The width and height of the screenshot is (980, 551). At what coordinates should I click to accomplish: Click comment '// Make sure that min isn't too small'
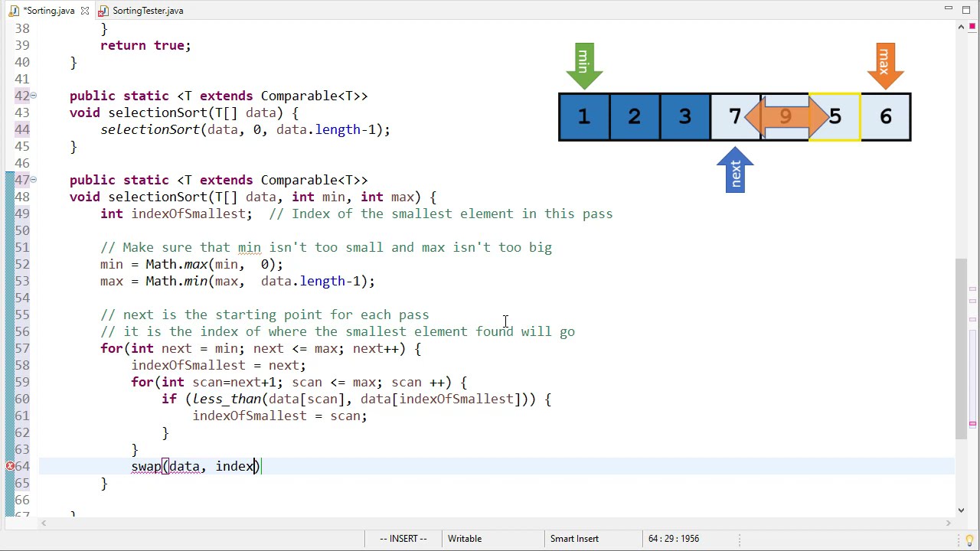click(326, 247)
